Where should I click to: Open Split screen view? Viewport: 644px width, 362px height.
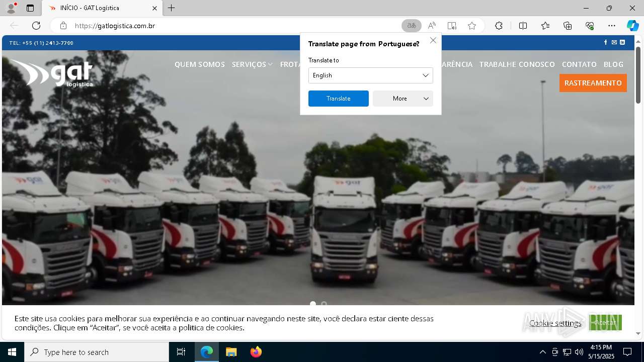click(x=523, y=26)
